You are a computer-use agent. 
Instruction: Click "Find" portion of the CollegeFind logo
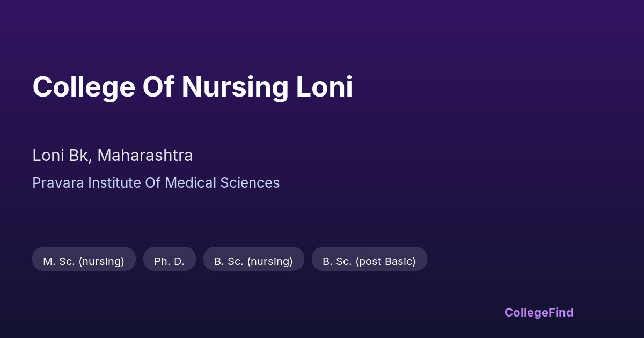(x=561, y=312)
